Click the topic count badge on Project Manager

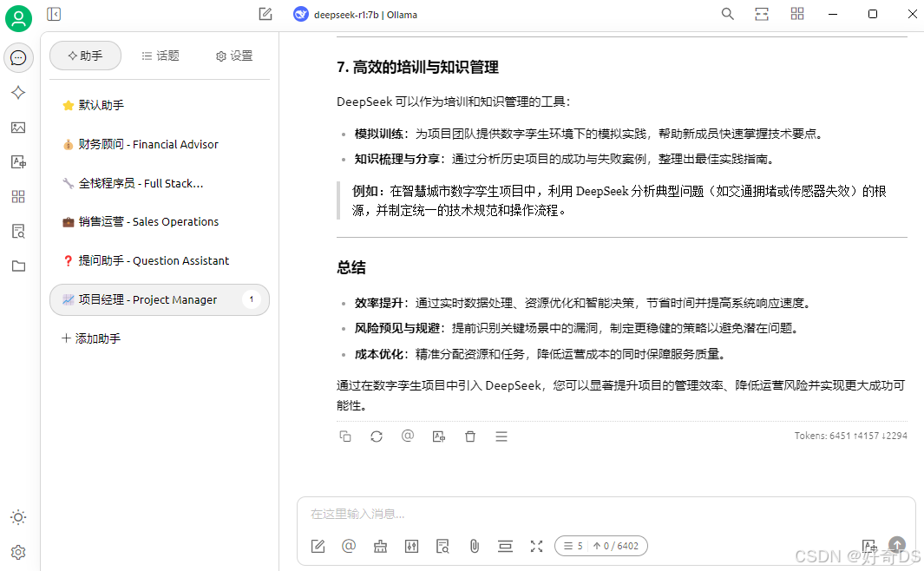(251, 299)
